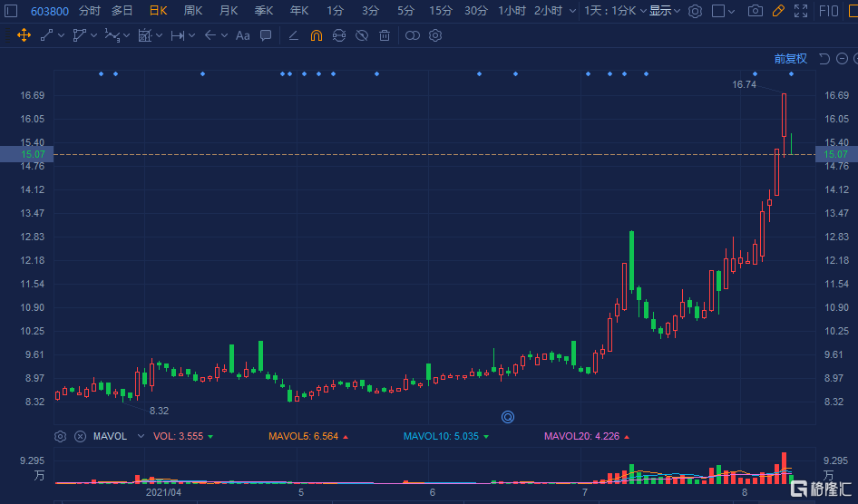
Task: Select the numbered wave pattern tool
Action: [x=112, y=35]
